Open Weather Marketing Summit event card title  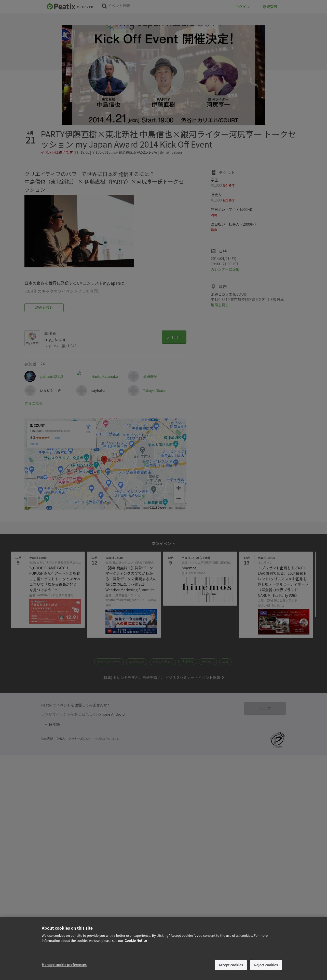point(131,579)
